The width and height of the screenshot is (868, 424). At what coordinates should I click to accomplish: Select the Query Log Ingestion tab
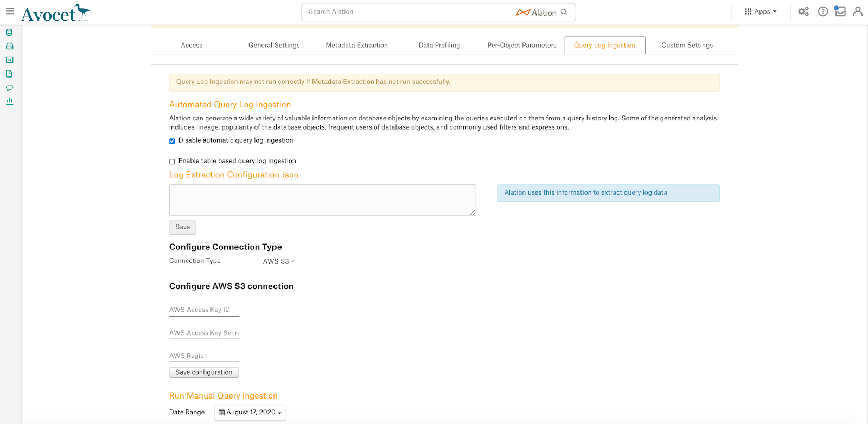tap(604, 46)
